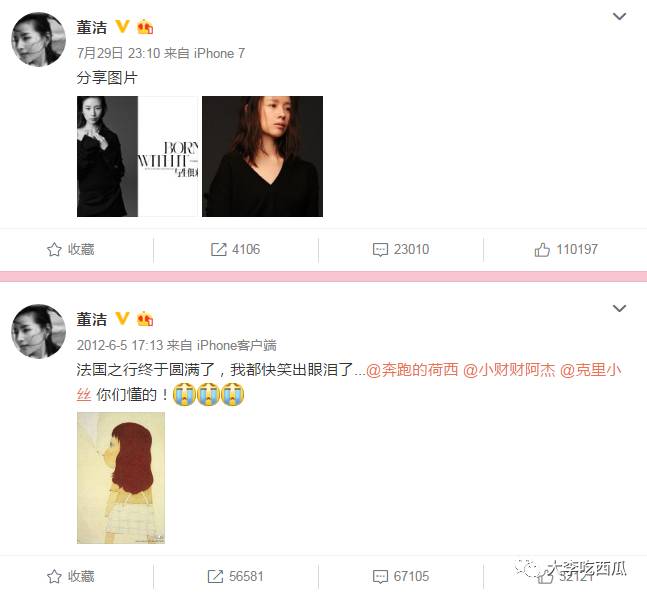Open the red-haired girl illustration thumbnail
Image resolution: width=647 pixels, height=596 pixels.
click(x=121, y=478)
